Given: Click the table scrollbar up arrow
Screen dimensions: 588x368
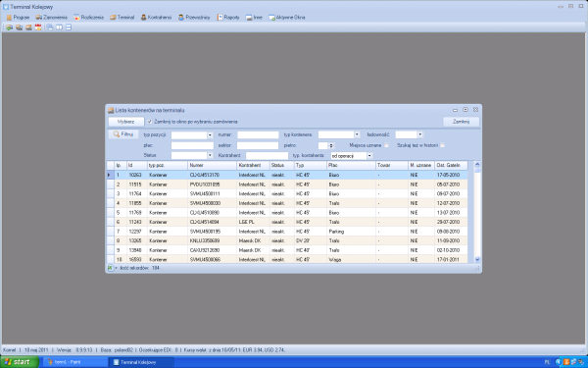Looking at the screenshot, I should coord(477,165).
